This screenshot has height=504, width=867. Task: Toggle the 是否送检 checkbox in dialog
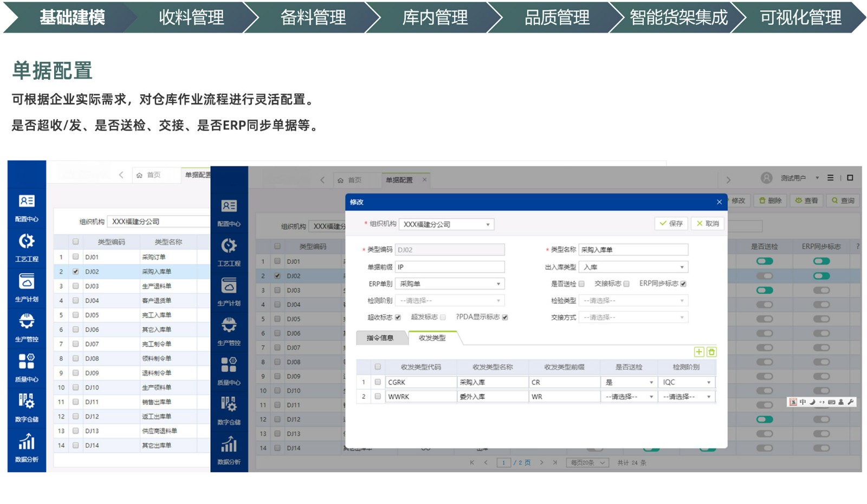point(581,284)
